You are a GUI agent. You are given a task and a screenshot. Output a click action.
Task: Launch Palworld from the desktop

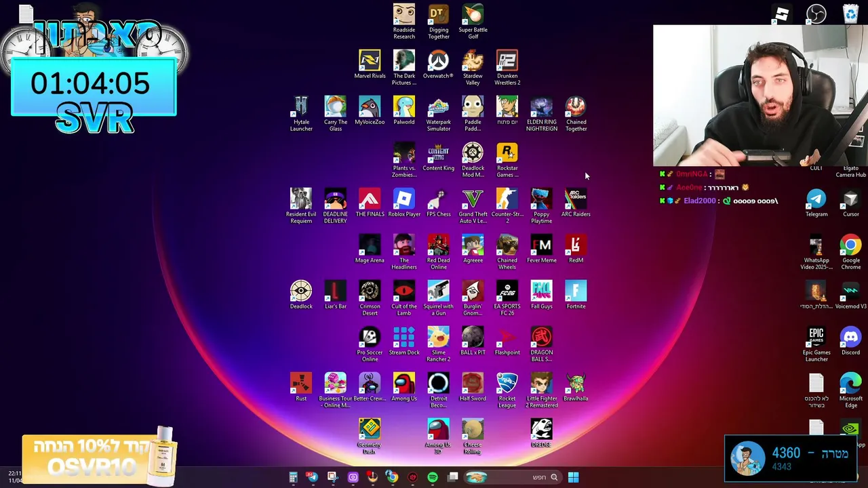404,110
